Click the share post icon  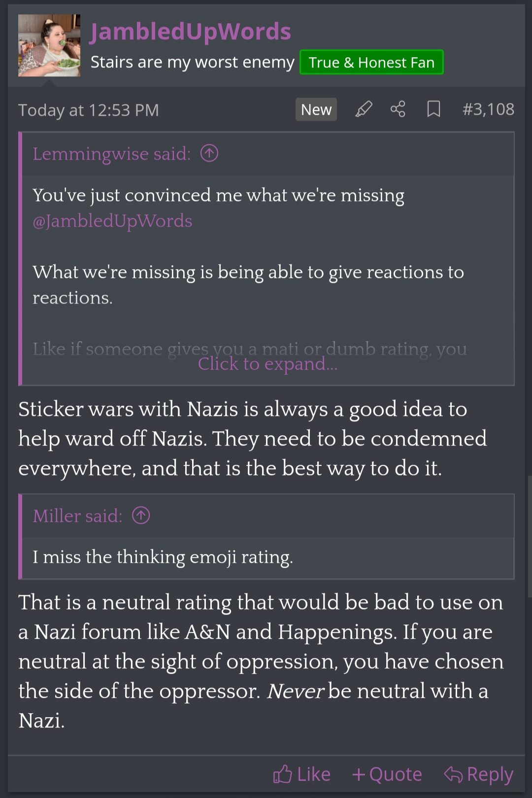(398, 109)
